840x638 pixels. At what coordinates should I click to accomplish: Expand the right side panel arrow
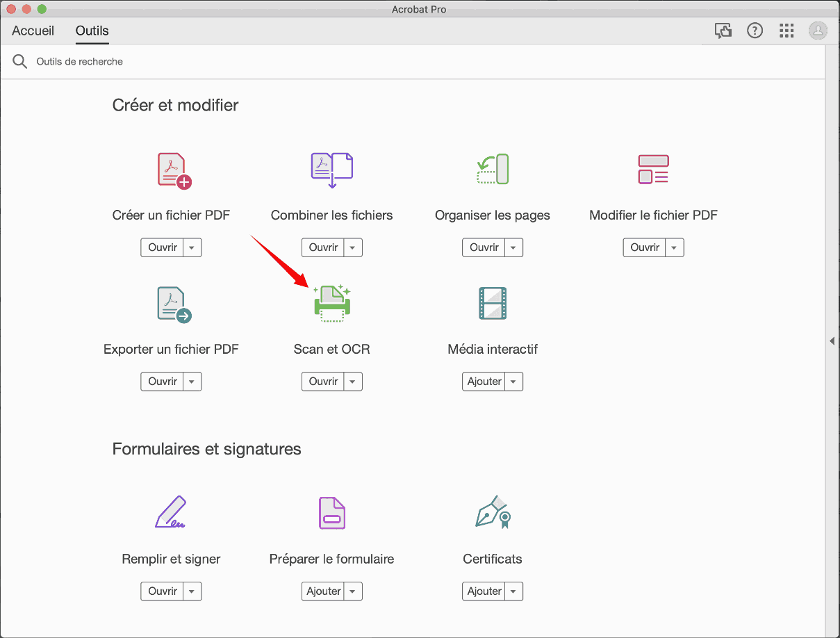tap(832, 341)
